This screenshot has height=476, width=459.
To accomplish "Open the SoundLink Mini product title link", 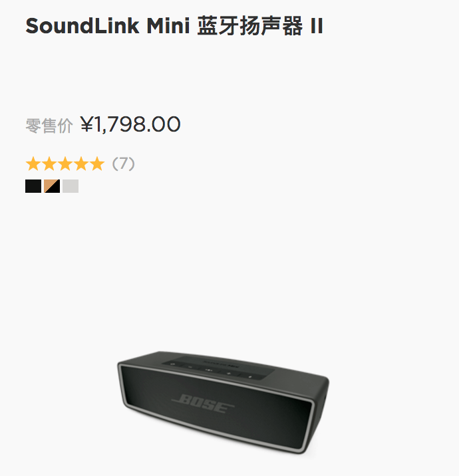I will (174, 26).
